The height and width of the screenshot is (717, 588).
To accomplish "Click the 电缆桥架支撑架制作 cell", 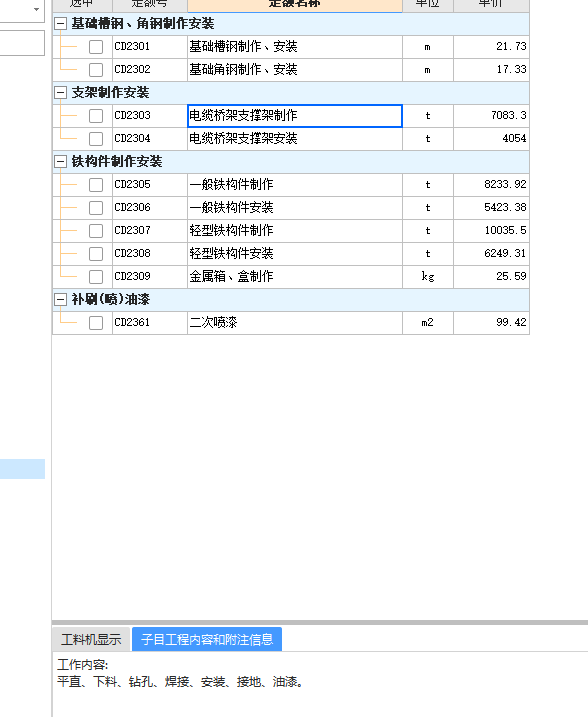I will click(x=295, y=116).
